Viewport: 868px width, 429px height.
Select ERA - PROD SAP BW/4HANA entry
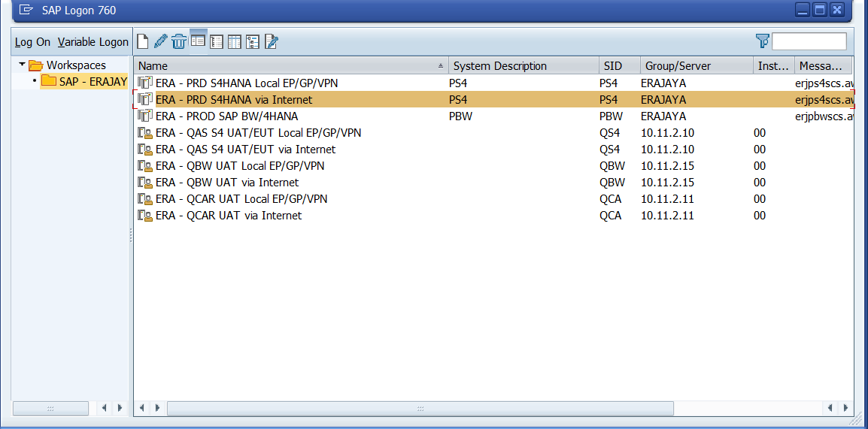click(226, 116)
